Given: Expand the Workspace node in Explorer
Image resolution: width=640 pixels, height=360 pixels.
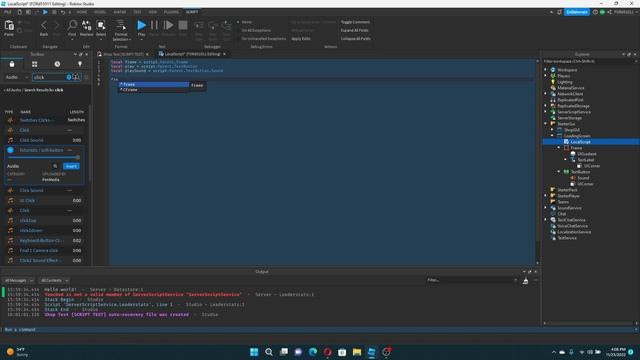Looking at the screenshot, I should click(546, 70).
